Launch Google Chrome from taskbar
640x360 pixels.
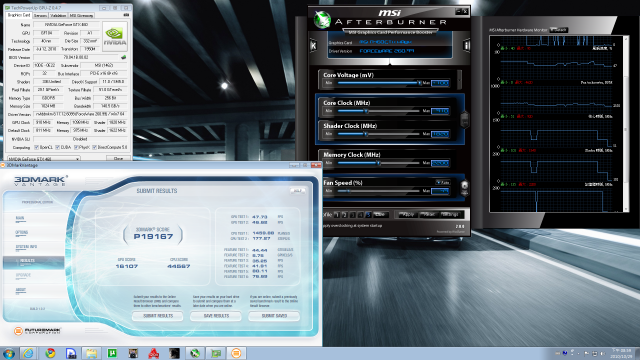click(x=50, y=353)
